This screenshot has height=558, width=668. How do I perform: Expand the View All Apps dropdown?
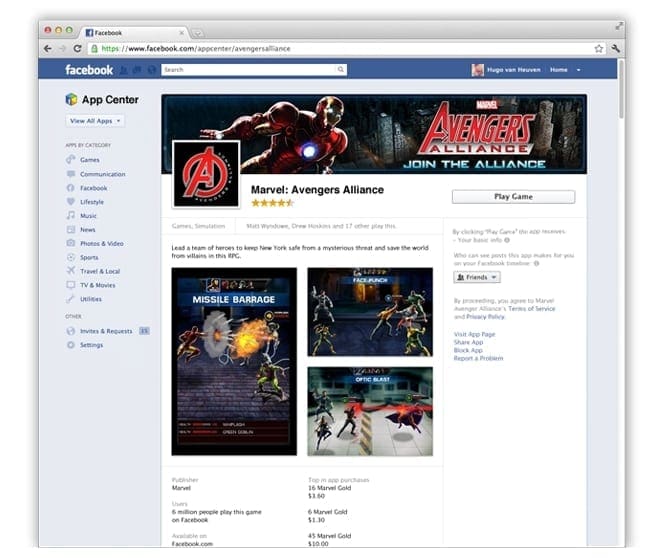pos(95,121)
